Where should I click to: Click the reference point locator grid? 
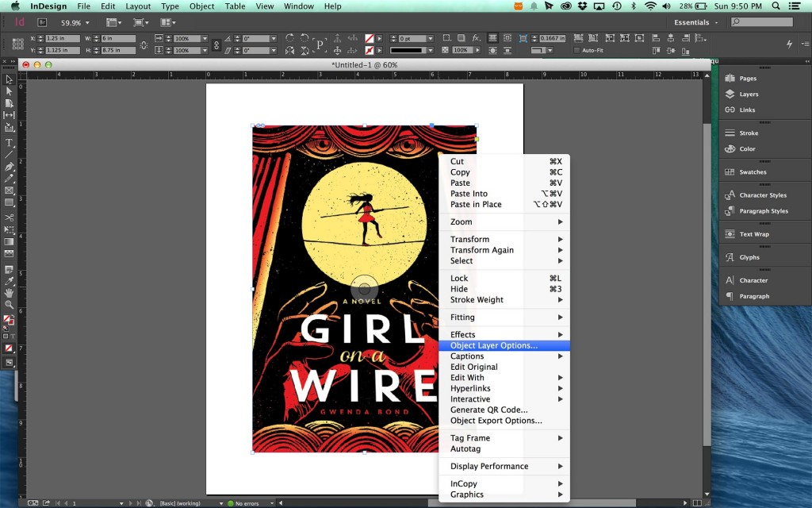click(17, 44)
